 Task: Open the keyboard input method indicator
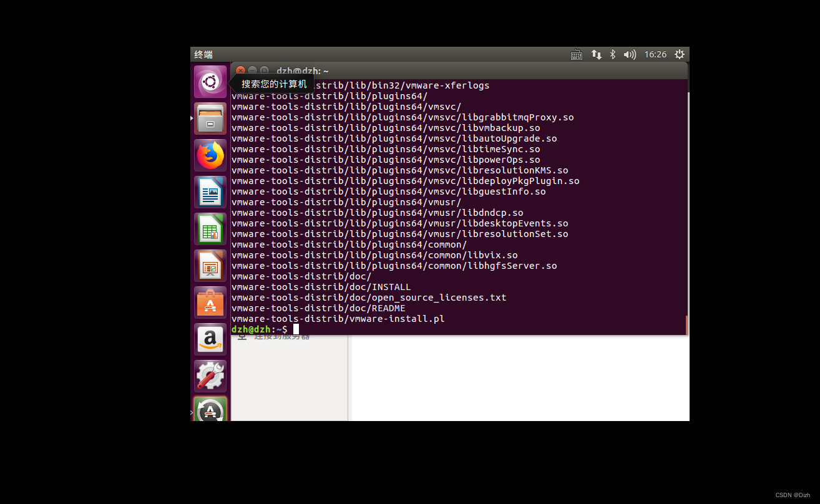(x=577, y=55)
